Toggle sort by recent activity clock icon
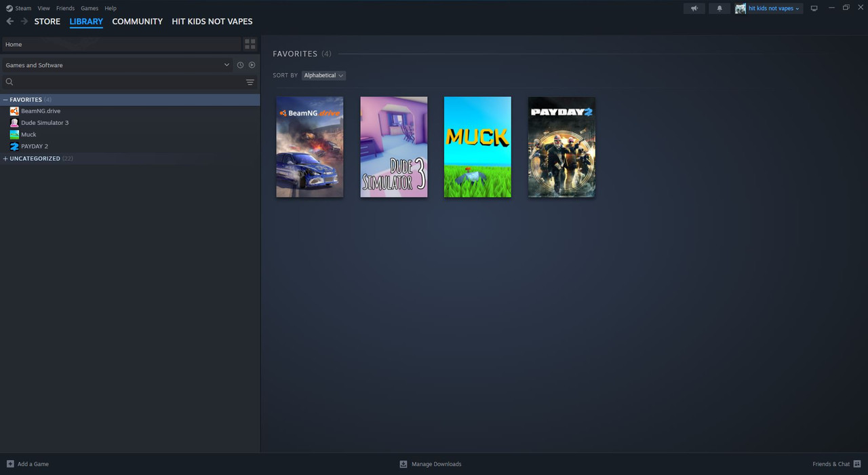 240,65
